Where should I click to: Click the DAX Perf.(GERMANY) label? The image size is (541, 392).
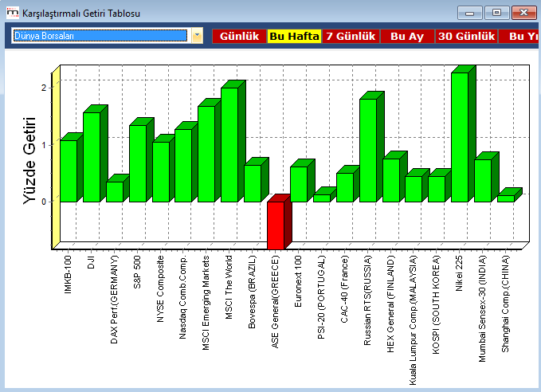tap(114, 300)
